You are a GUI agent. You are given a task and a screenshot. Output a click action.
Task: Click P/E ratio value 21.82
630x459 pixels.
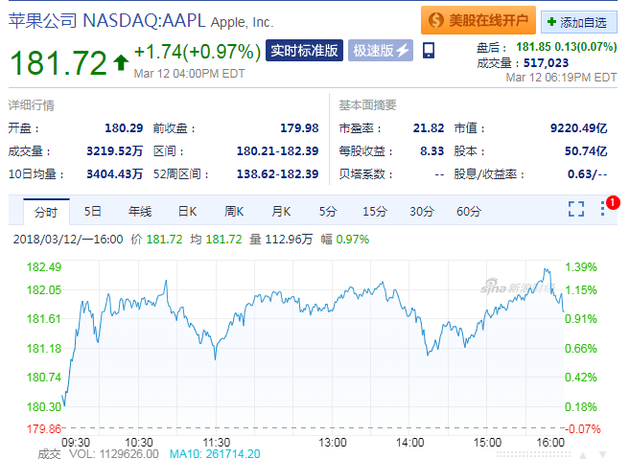pos(428,128)
